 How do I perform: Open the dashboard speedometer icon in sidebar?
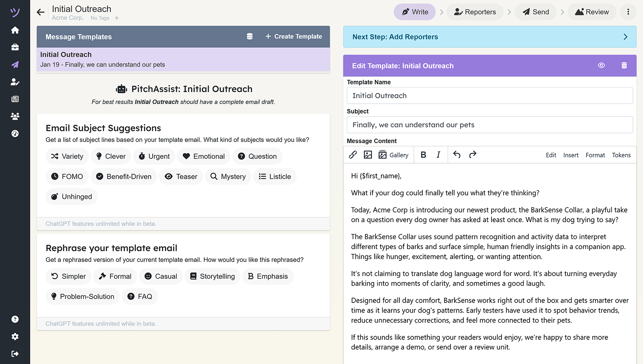tap(15, 133)
